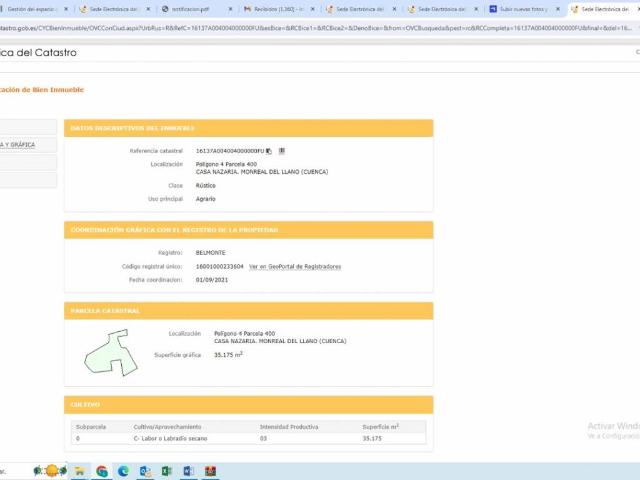Open the last red taskbar application

pyautogui.click(x=209, y=471)
